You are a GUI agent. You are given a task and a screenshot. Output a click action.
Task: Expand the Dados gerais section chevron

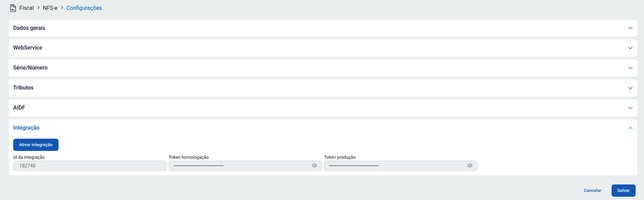pyautogui.click(x=630, y=28)
